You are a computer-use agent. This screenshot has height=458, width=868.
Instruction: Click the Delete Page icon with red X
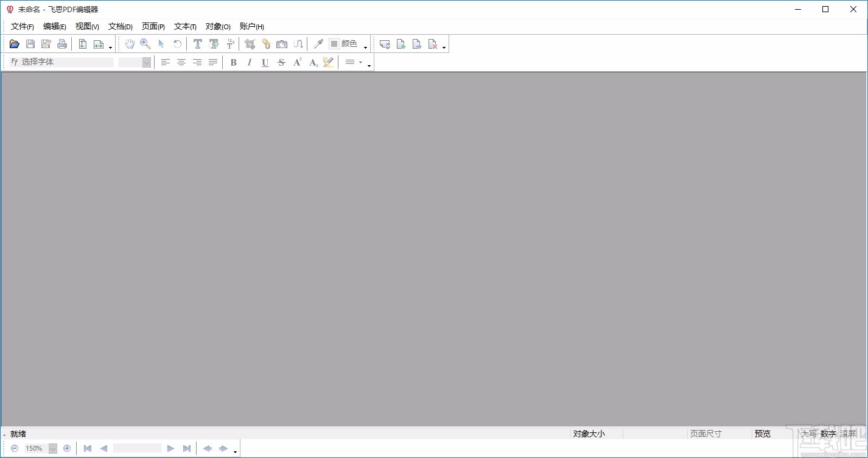(433, 44)
